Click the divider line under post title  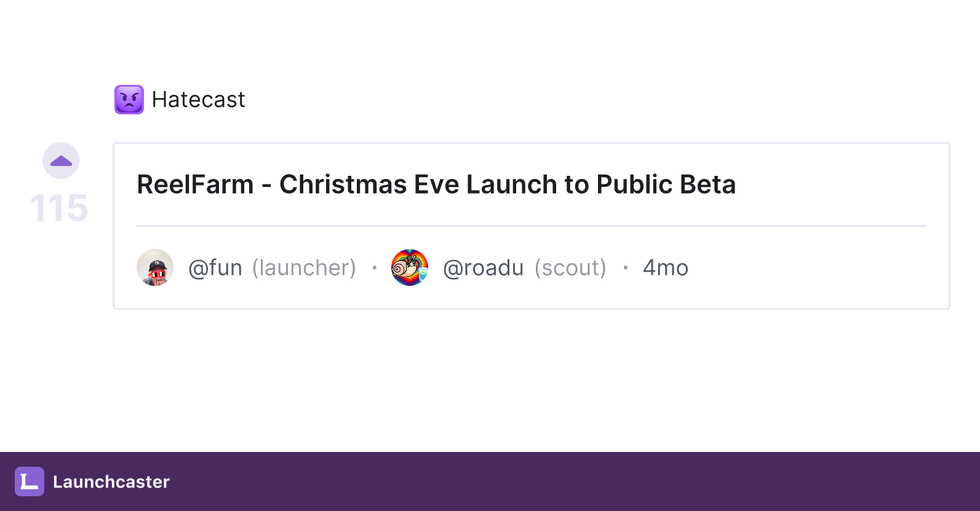532,226
